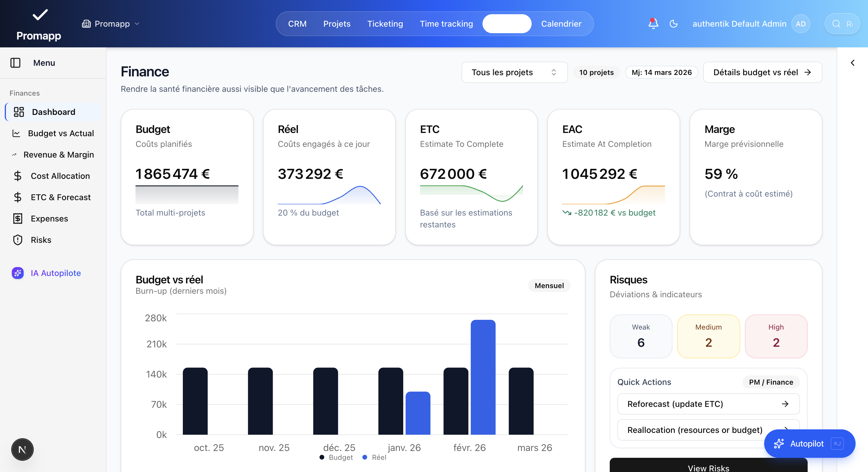Collapse the right panel chevron
The image size is (868, 472).
[853, 63]
